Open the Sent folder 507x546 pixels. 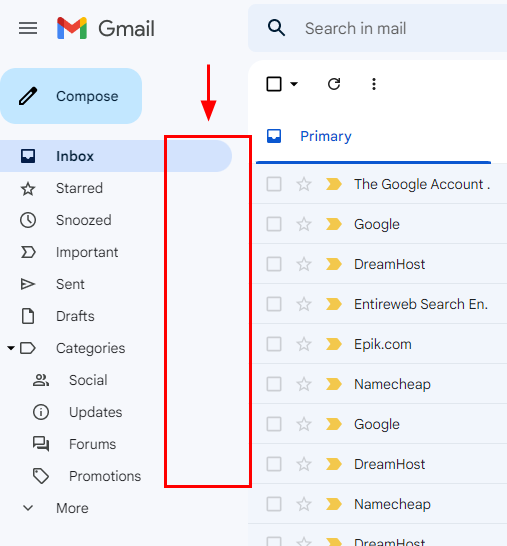[70, 284]
